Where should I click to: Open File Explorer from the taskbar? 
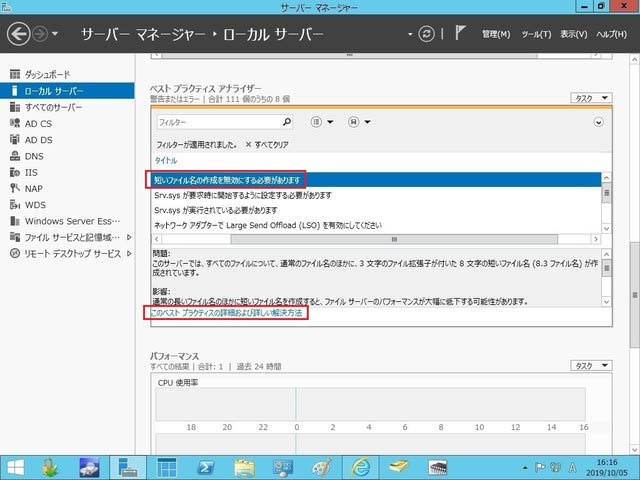(244, 468)
